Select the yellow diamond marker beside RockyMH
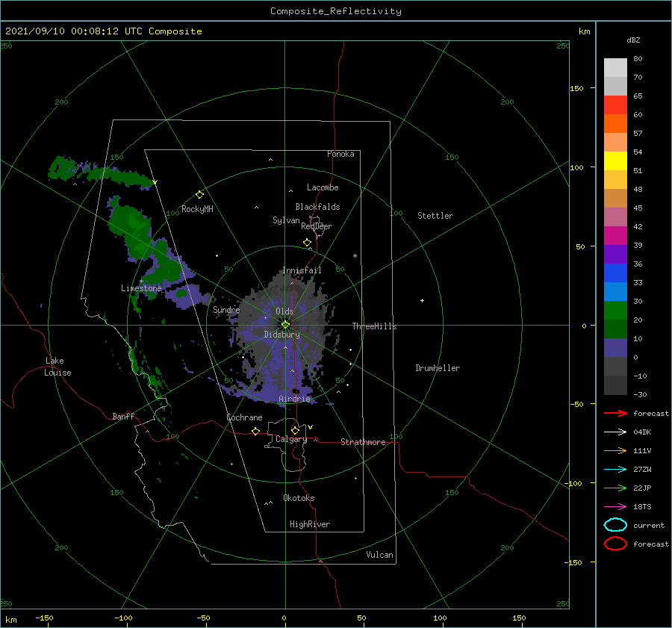Screen dimensions: 672x628 tap(199, 195)
